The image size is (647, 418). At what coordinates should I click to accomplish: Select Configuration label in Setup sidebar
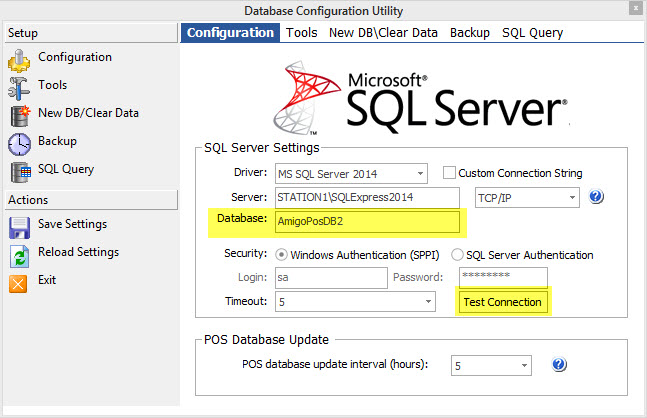(75, 57)
